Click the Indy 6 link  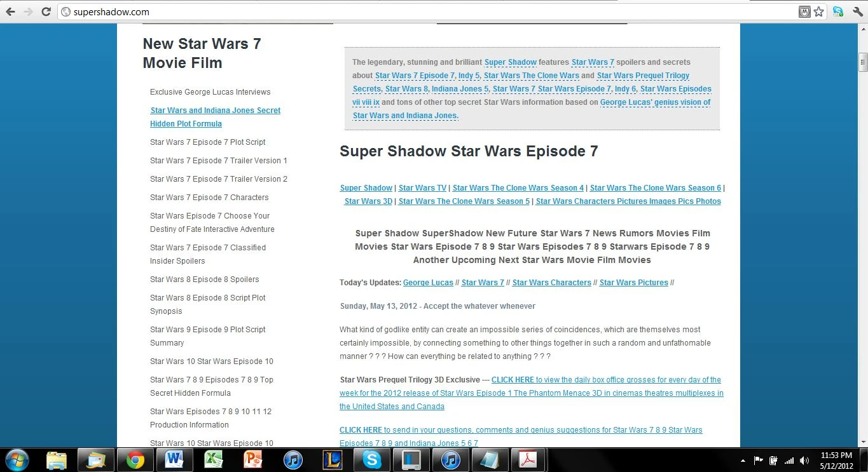[626, 89]
